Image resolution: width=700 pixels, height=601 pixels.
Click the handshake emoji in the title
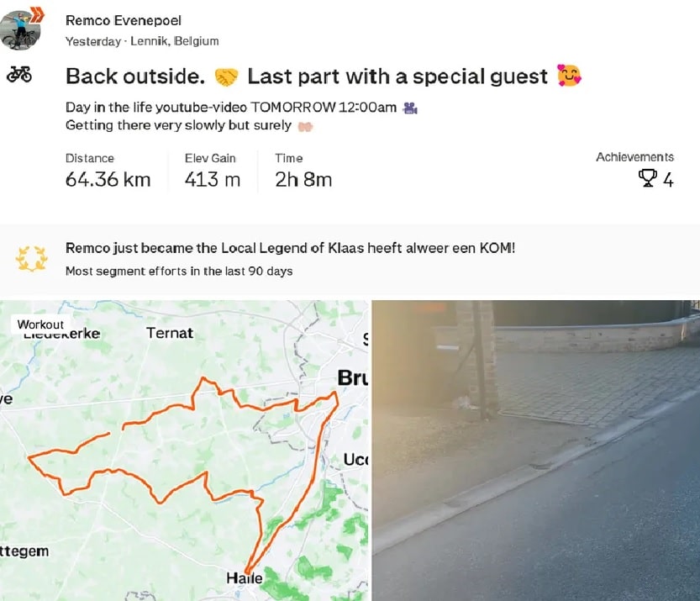tap(226, 77)
